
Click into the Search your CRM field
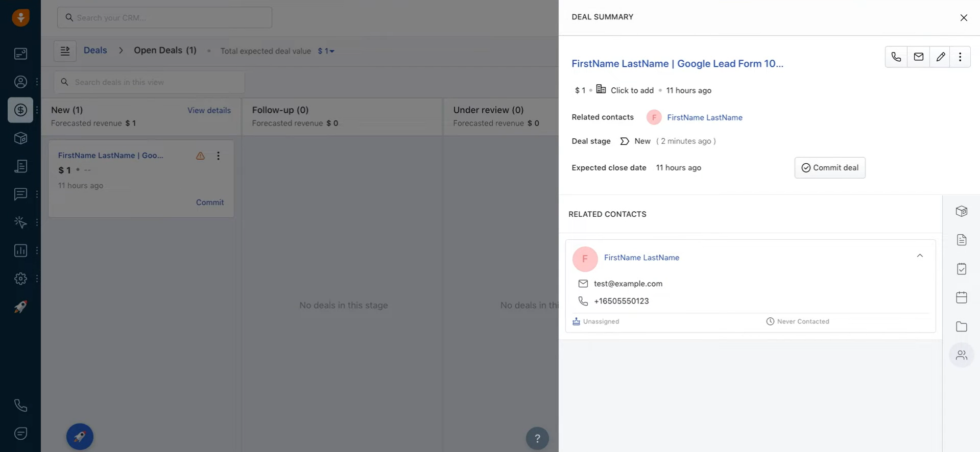point(164,18)
